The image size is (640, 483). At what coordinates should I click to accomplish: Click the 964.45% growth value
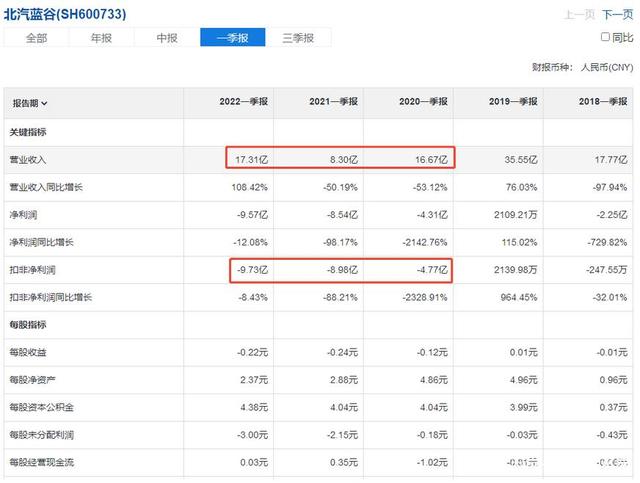519,297
